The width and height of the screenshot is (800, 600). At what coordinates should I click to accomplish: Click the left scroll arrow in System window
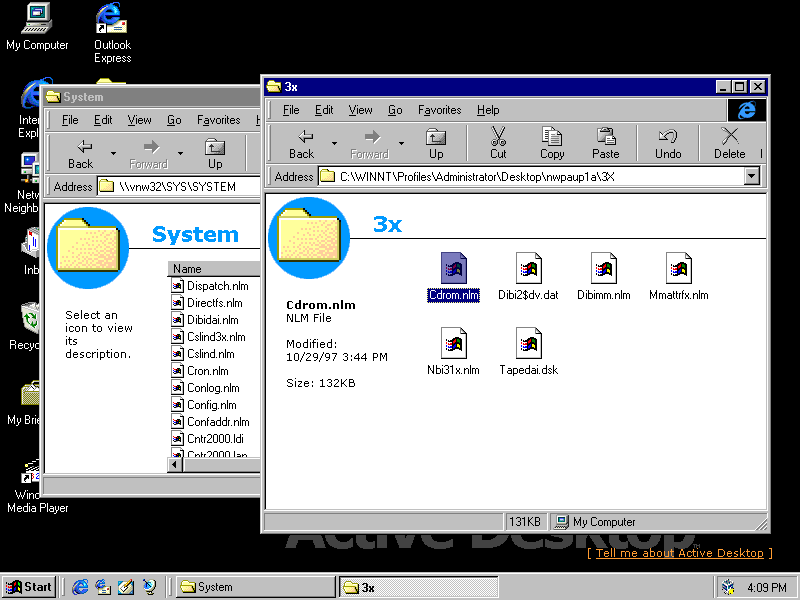[175, 465]
